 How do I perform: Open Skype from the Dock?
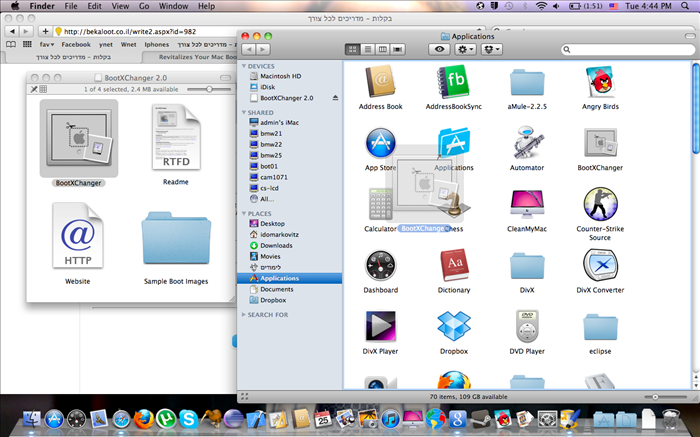(x=189, y=419)
